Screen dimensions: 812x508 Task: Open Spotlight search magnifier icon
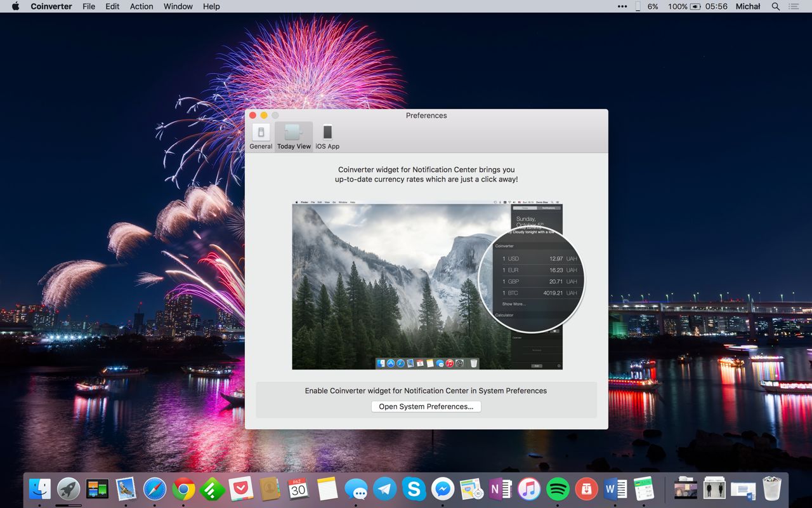click(x=775, y=6)
